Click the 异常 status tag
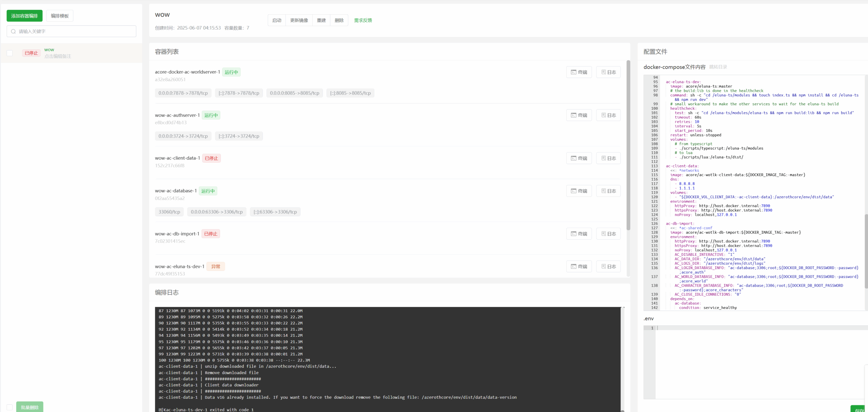 [216, 266]
